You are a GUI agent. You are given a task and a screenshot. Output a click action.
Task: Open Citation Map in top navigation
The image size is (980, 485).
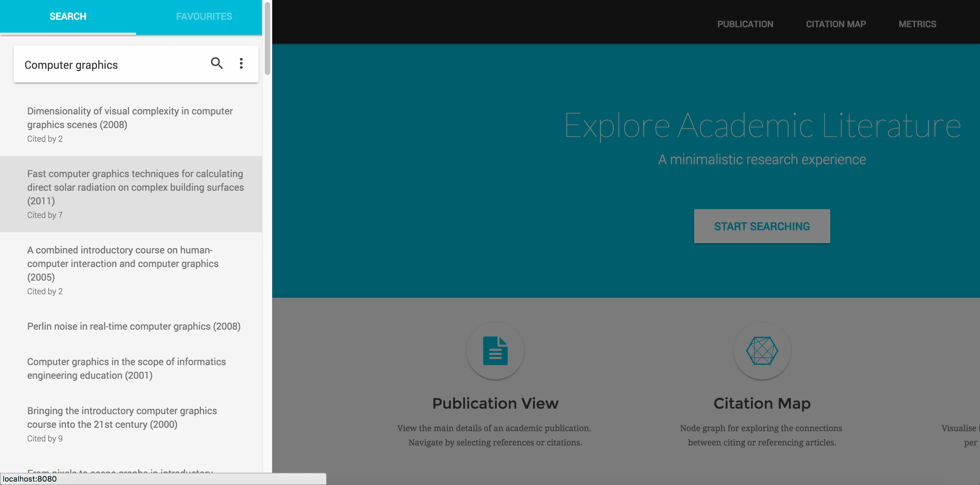[836, 24]
